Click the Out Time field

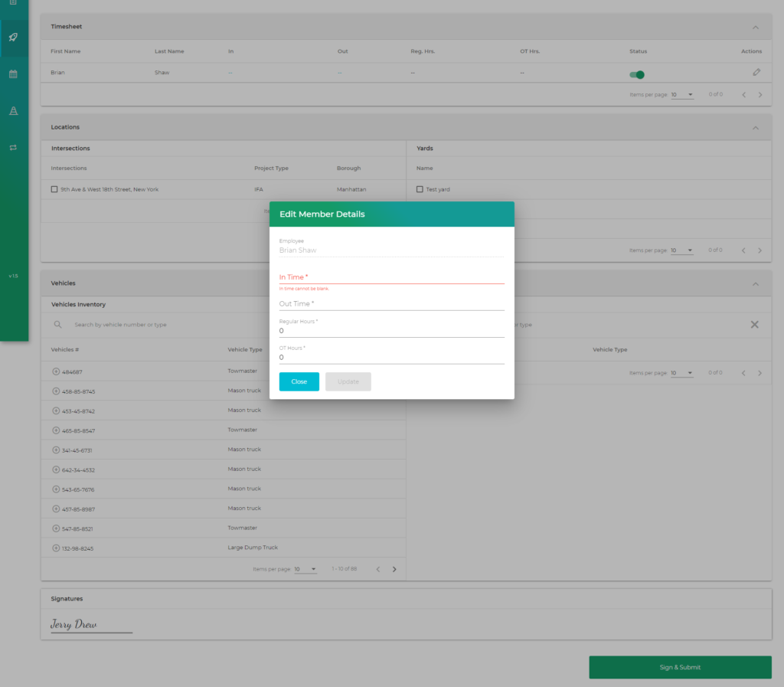tap(391, 303)
